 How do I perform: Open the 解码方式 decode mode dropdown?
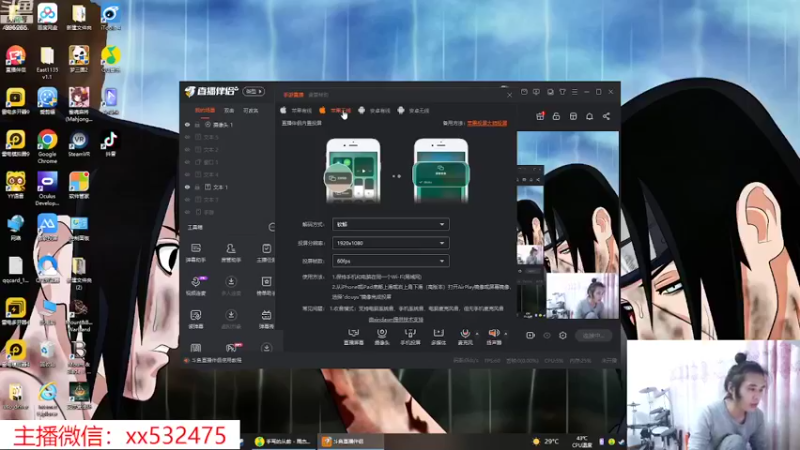tap(391, 224)
